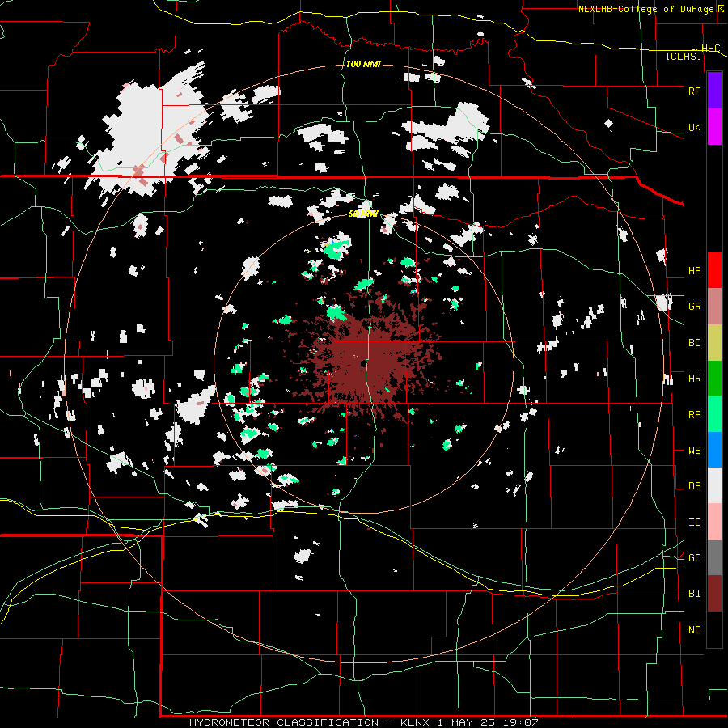The height and width of the screenshot is (728, 728).
Task: Click the RA label in the legend
Action: [694, 415]
